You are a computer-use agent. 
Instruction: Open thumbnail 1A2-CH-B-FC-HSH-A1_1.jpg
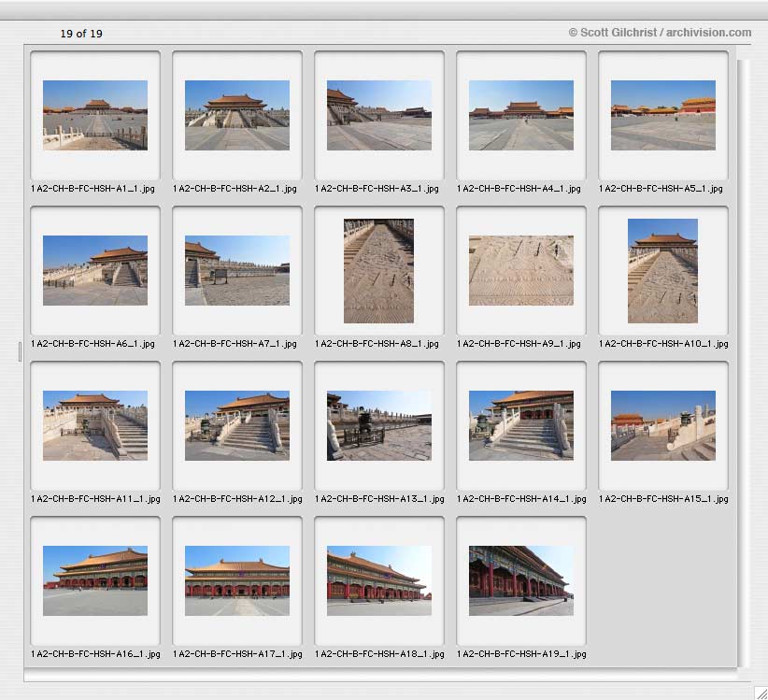[95, 115]
